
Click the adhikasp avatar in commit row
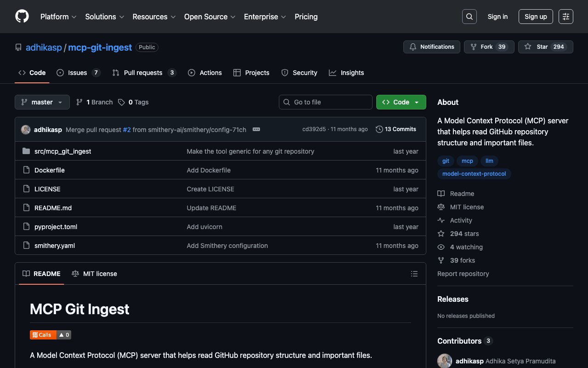click(x=26, y=130)
